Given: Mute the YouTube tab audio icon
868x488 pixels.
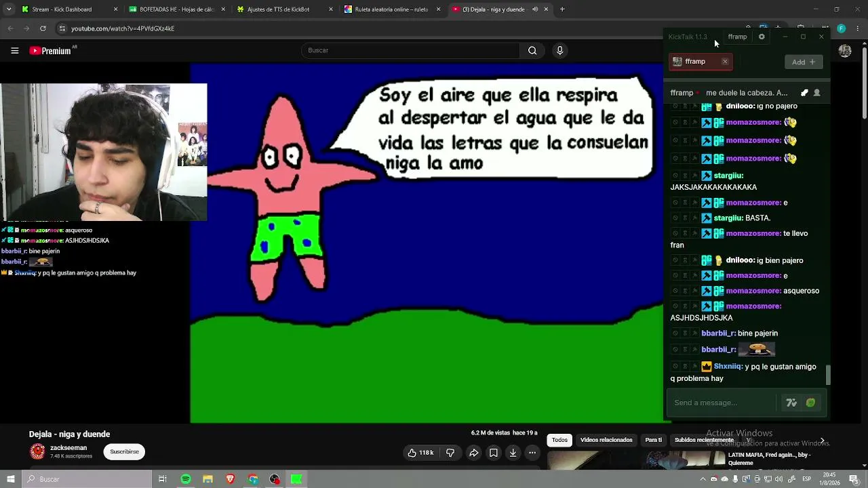Looking at the screenshot, I should 535,9.
